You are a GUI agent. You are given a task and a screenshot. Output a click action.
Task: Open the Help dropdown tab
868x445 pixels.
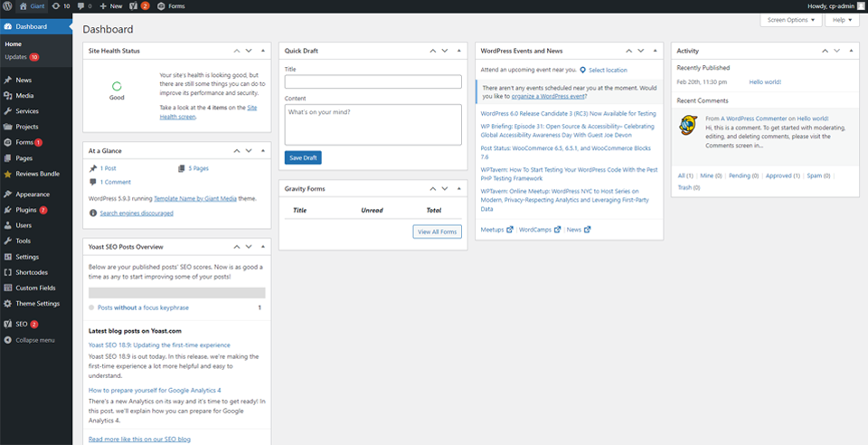(x=841, y=20)
